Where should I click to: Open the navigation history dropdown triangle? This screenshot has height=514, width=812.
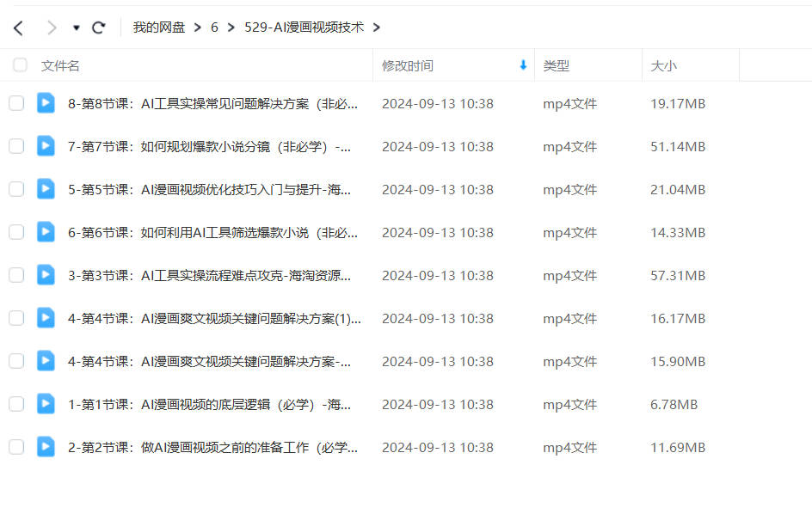(x=76, y=28)
